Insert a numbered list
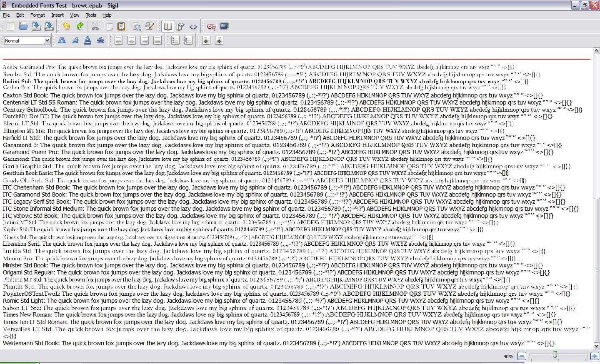Image resolution: width=600 pixels, height=364 pixels. click(188, 40)
